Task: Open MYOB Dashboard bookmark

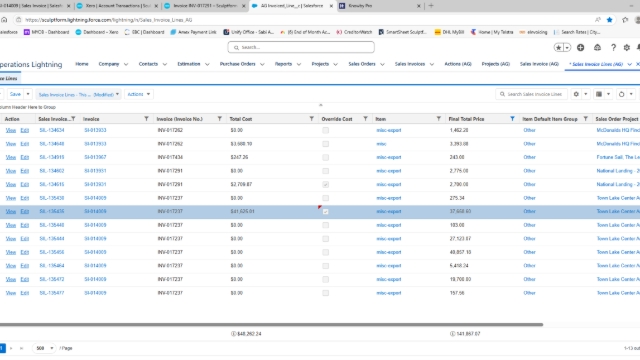Action: click(46, 32)
